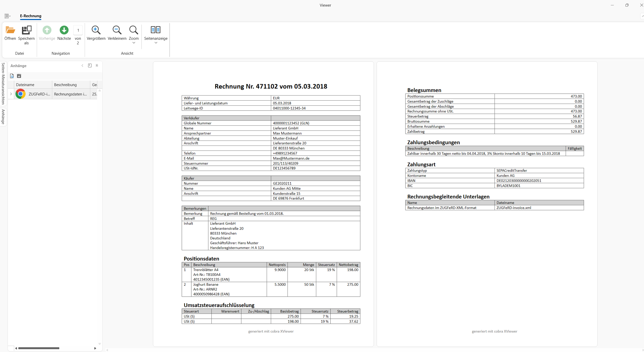Zoom in with Vergrößern

96,33
